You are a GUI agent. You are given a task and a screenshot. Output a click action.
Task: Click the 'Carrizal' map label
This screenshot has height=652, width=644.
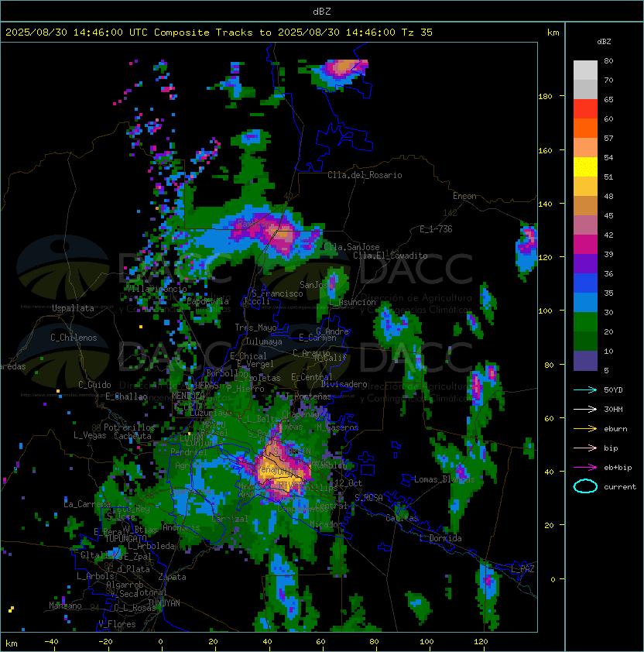(x=230, y=519)
